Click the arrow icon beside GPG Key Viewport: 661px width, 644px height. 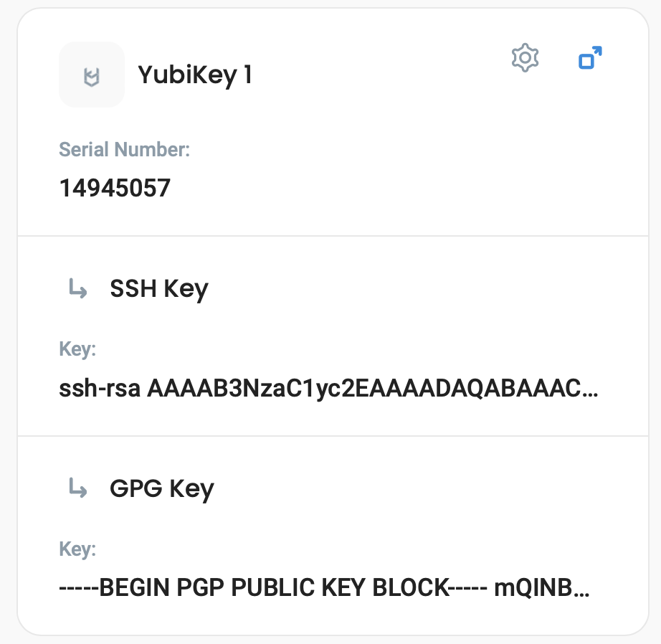coord(77,488)
